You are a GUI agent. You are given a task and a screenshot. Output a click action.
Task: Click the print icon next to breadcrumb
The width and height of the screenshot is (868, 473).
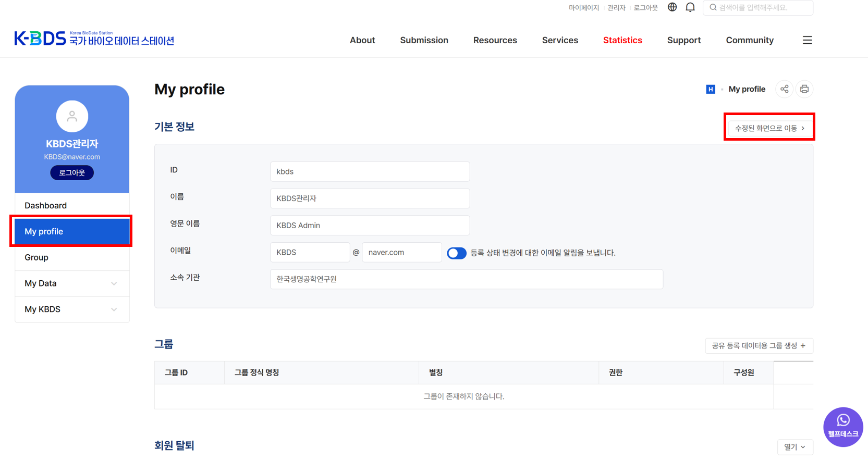(804, 89)
